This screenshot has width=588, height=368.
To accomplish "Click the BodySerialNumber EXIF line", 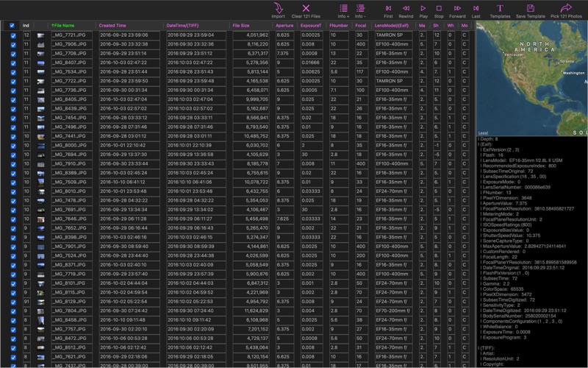I will 520,316.
